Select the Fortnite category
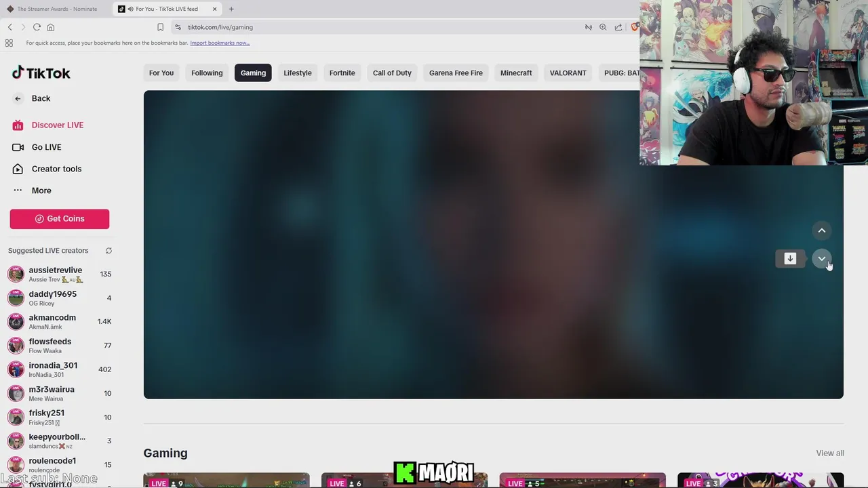 [342, 73]
